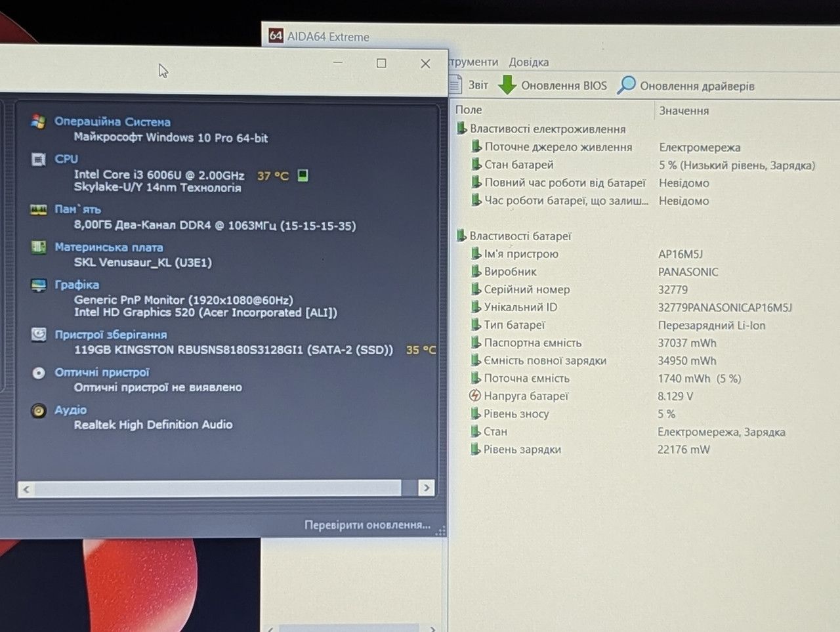Viewport: 840px width, 632px height.
Task: Click the monitor icon beside Графіка
Action: 38,285
